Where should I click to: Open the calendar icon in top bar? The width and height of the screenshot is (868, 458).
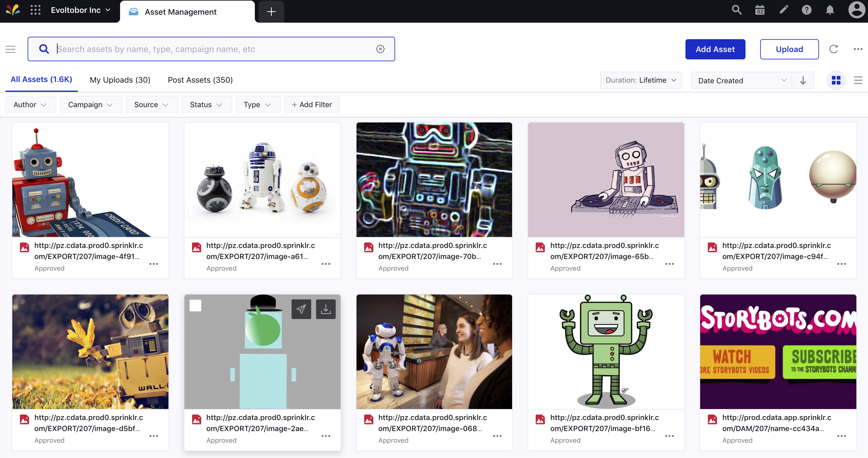(760, 10)
